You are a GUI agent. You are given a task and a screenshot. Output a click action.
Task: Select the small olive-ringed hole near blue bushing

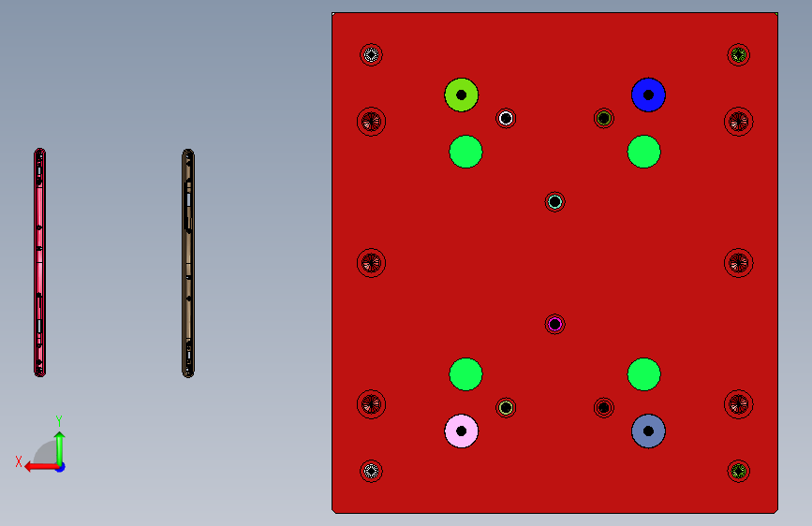[x=604, y=118]
